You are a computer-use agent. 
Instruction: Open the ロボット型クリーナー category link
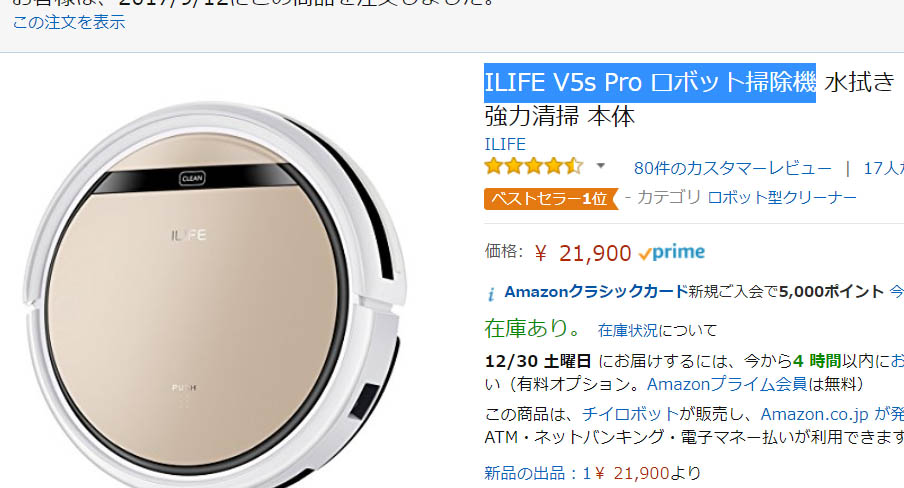tap(782, 197)
